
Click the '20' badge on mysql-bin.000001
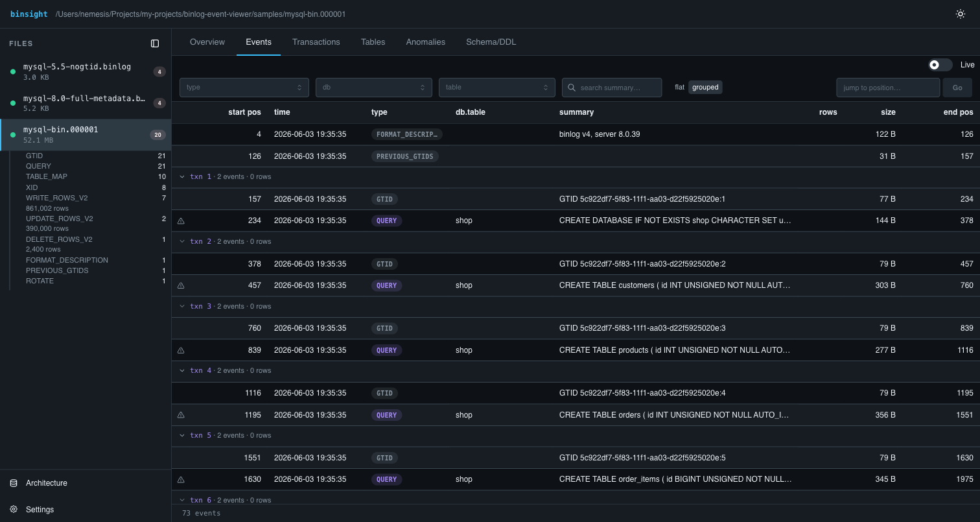click(x=157, y=135)
